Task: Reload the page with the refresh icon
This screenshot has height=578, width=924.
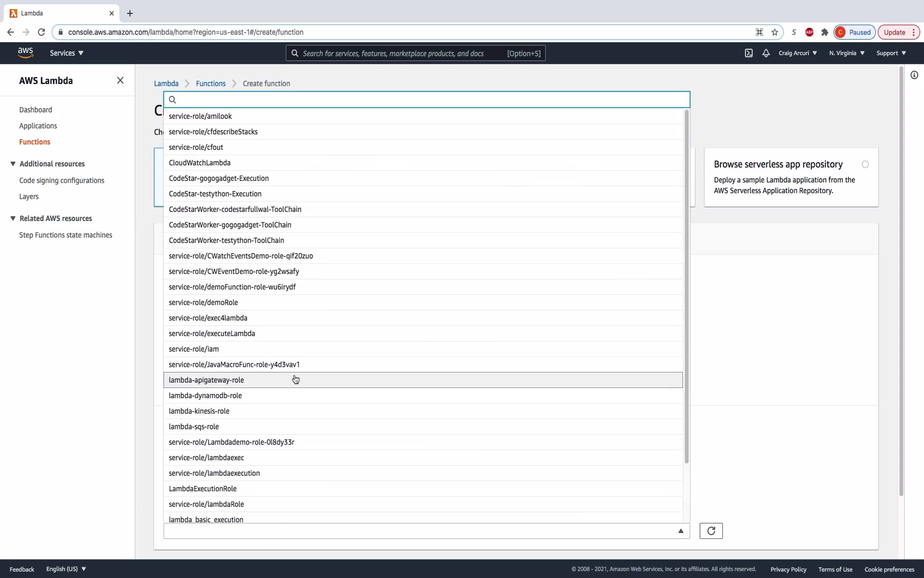Action: (x=41, y=32)
